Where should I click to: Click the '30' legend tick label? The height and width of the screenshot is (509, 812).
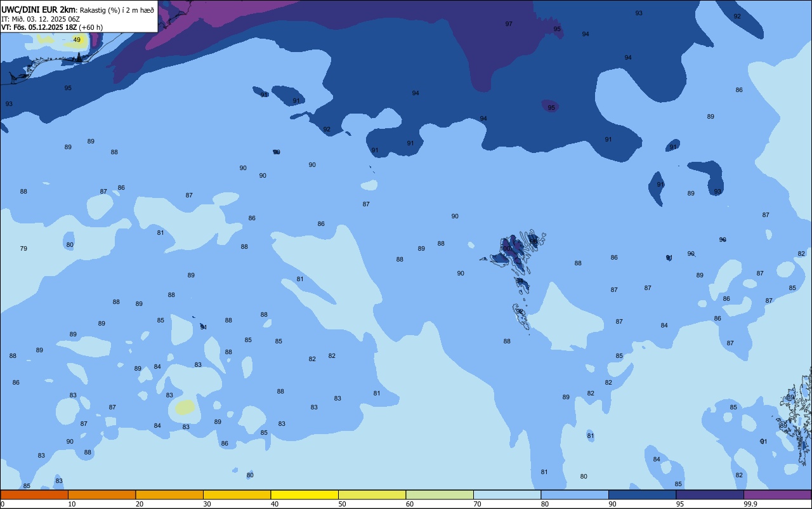(x=207, y=504)
